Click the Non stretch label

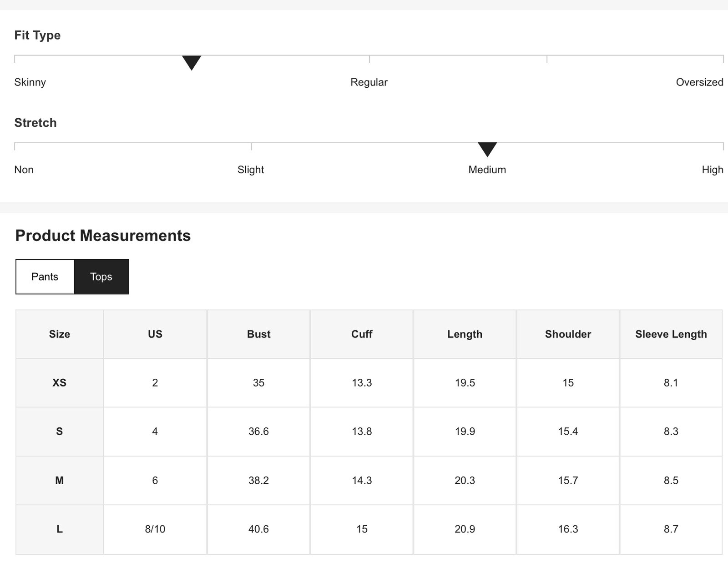(24, 170)
